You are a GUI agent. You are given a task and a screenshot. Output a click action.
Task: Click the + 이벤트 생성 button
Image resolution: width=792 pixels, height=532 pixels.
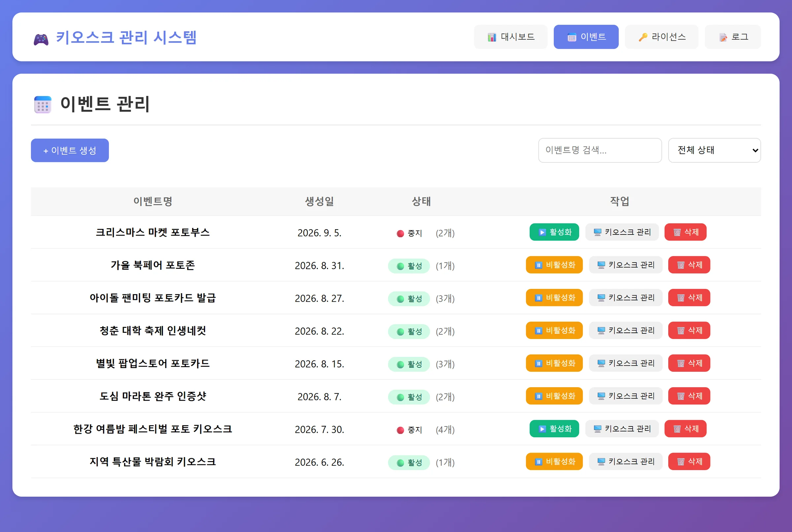pyautogui.click(x=70, y=150)
